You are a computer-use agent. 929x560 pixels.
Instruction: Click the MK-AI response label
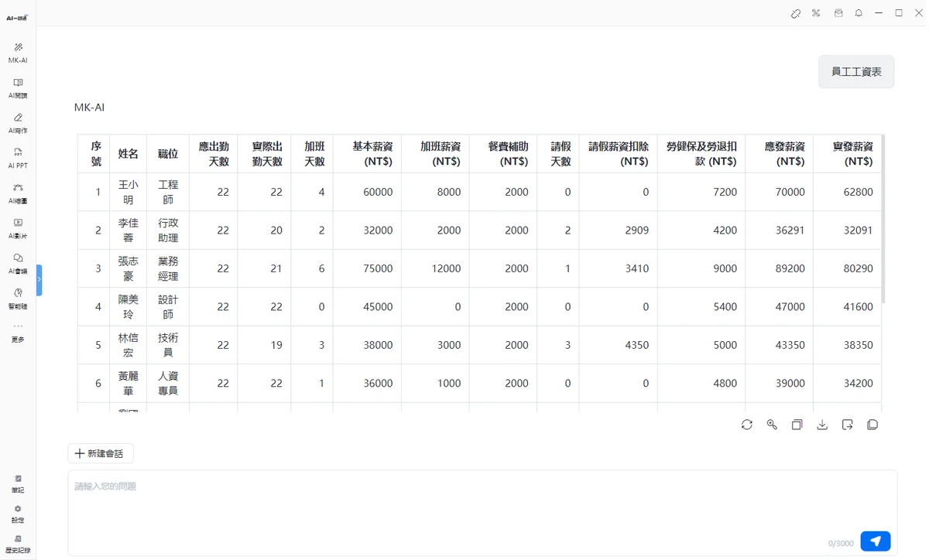(89, 108)
